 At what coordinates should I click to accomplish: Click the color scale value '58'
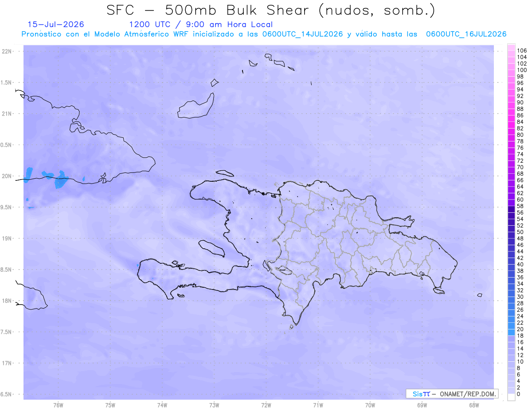pos(520,206)
